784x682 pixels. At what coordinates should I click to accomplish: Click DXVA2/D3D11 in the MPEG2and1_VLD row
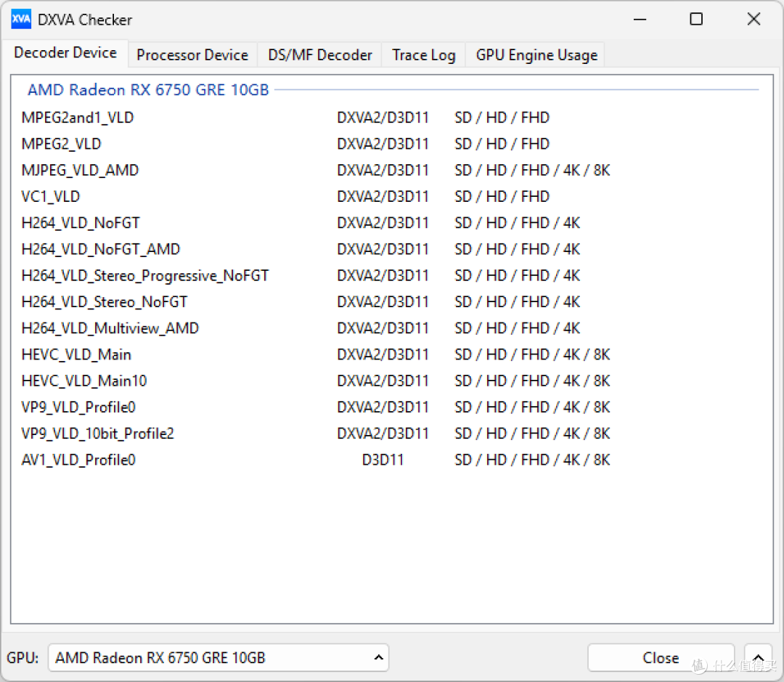click(x=383, y=118)
